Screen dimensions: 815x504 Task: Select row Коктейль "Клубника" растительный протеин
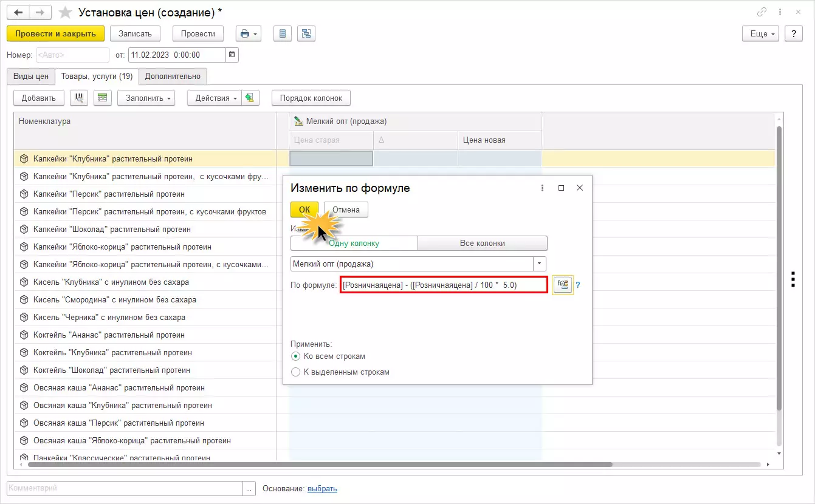[x=145, y=352]
